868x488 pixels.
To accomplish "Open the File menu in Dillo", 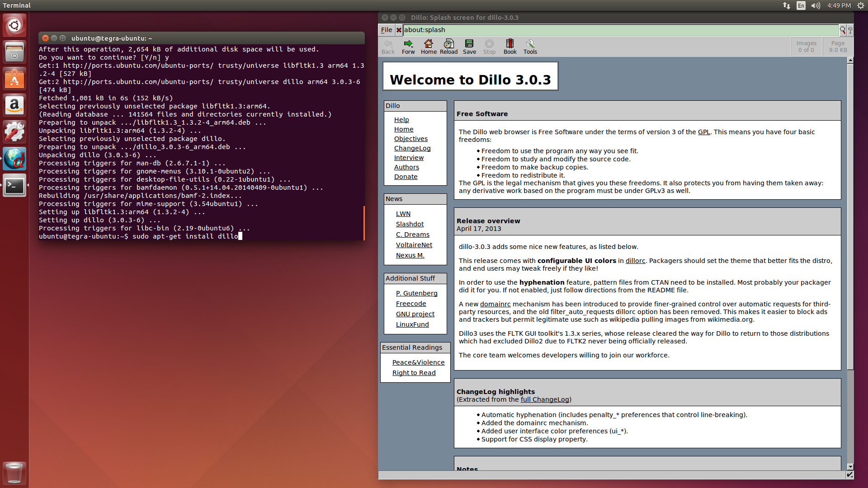I will pyautogui.click(x=387, y=30).
